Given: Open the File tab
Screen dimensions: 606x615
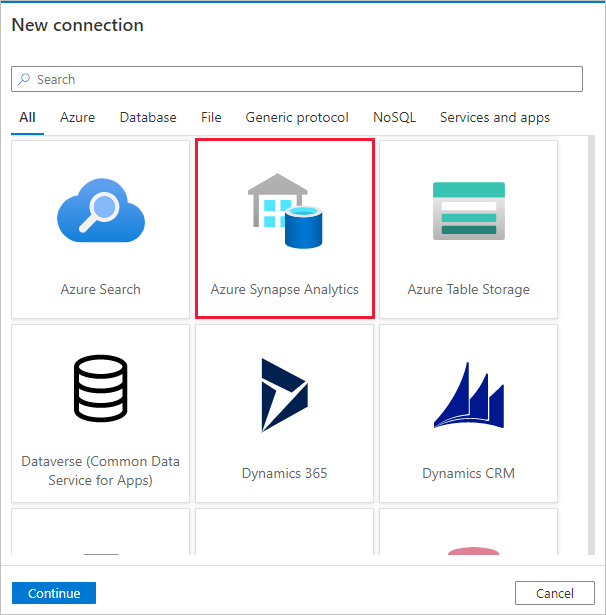Looking at the screenshot, I should pos(211,117).
